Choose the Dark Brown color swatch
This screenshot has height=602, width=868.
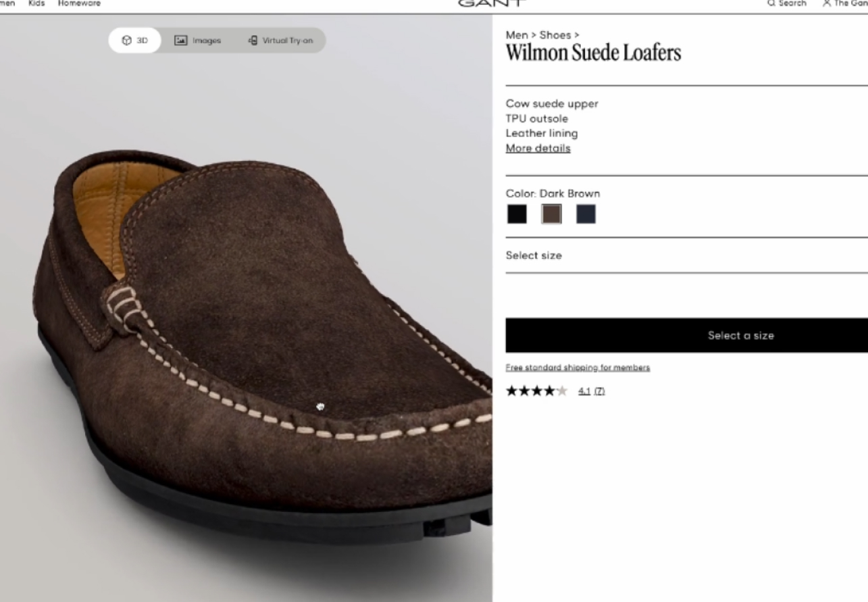pos(551,214)
